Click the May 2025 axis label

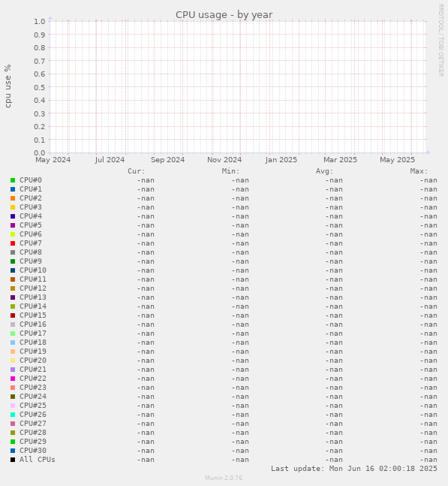click(397, 160)
